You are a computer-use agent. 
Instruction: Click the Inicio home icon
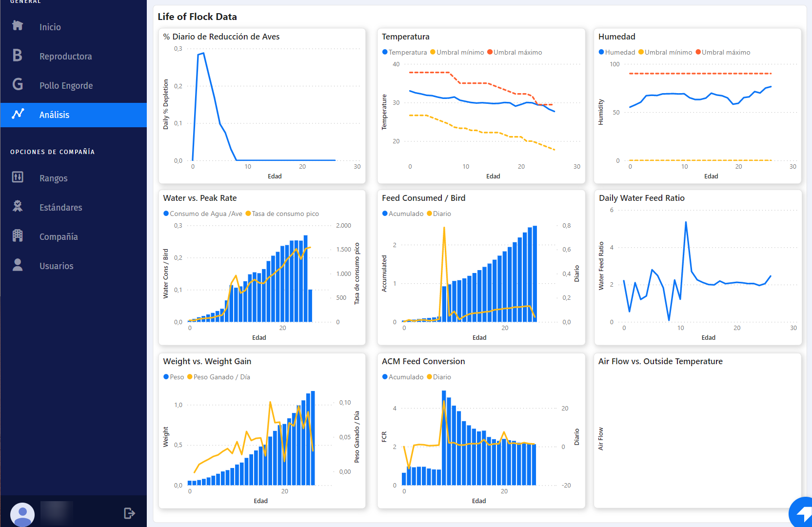pyautogui.click(x=18, y=25)
